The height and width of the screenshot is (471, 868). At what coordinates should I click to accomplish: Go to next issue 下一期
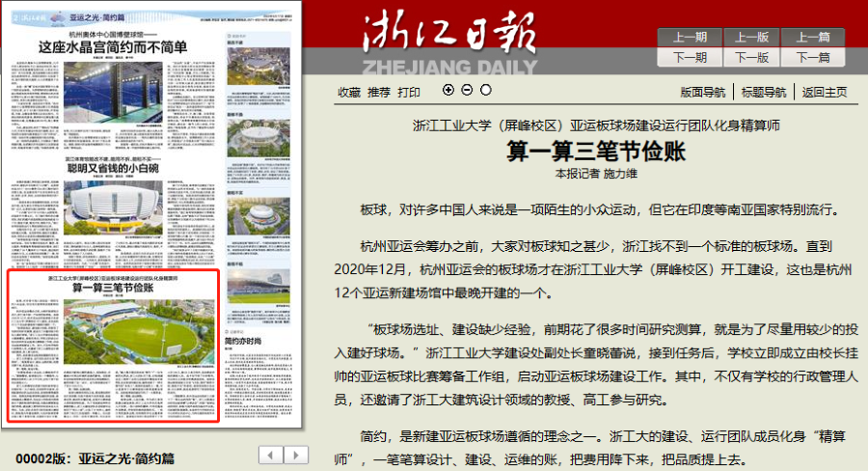690,57
